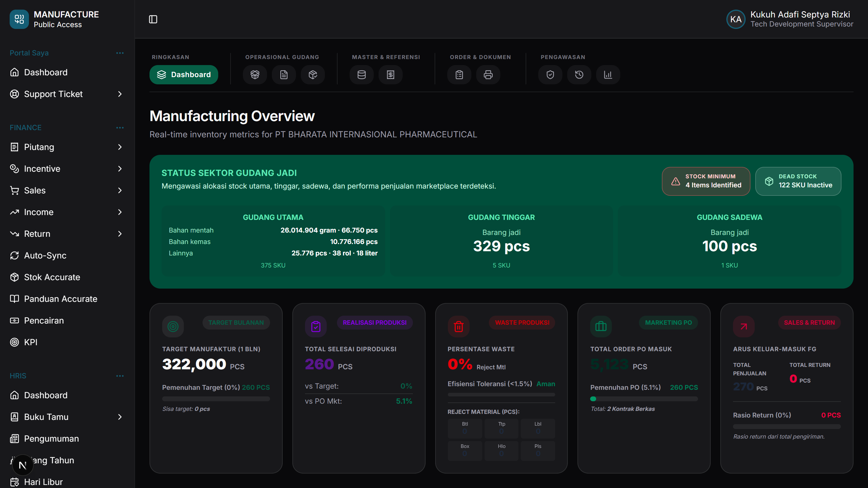Click the clipboard check icon on Realisasi Produksi card

pyautogui.click(x=316, y=326)
